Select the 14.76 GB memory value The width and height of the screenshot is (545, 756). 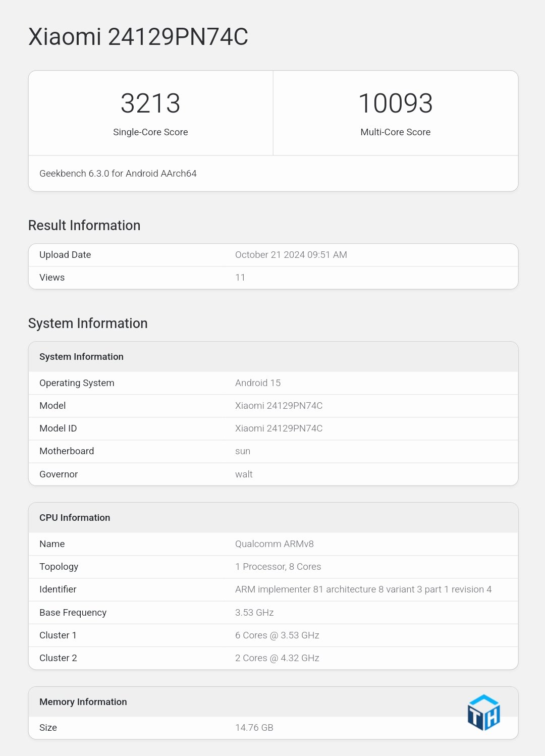pos(254,728)
